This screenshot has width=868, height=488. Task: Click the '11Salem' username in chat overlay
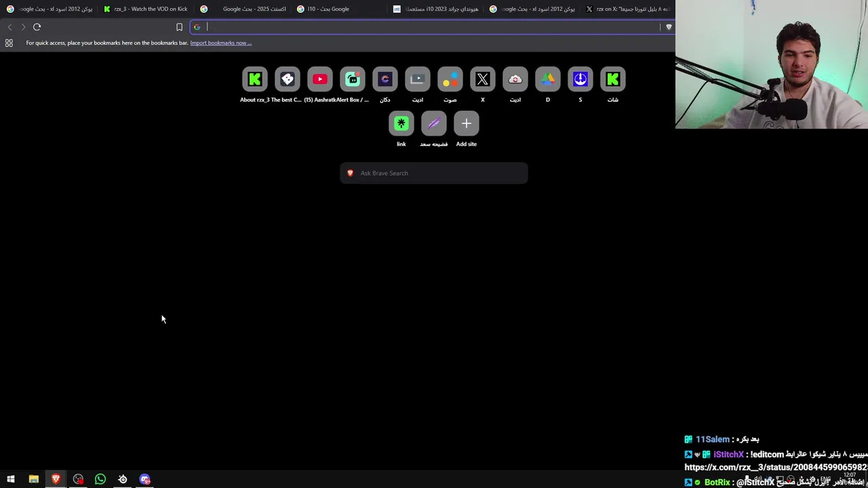712,439
